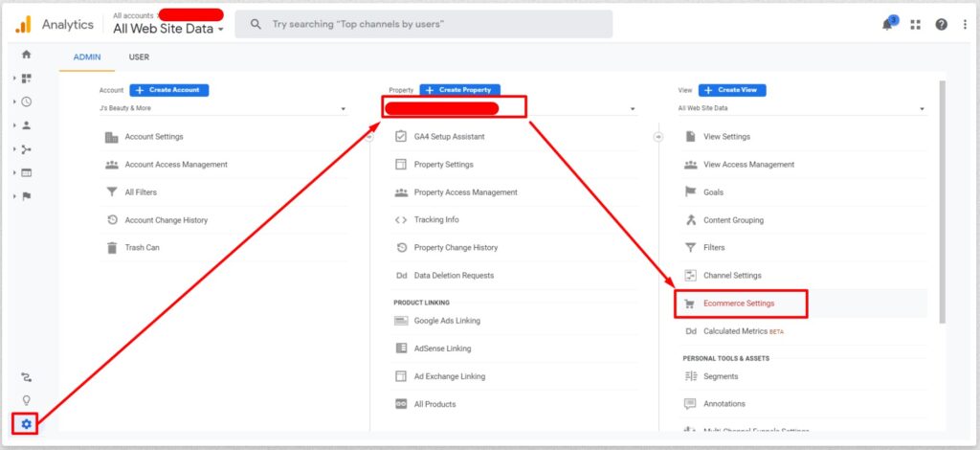The width and height of the screenshot is (980, 450).
Task: Expand the Customization section arrow
Action: click(14, 79)
